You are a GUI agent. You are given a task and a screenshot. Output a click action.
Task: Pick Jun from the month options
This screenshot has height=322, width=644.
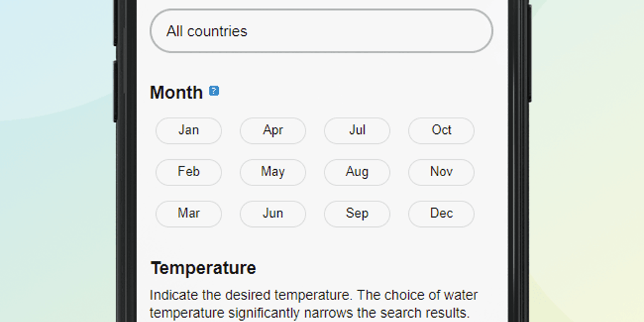[273, 213]
